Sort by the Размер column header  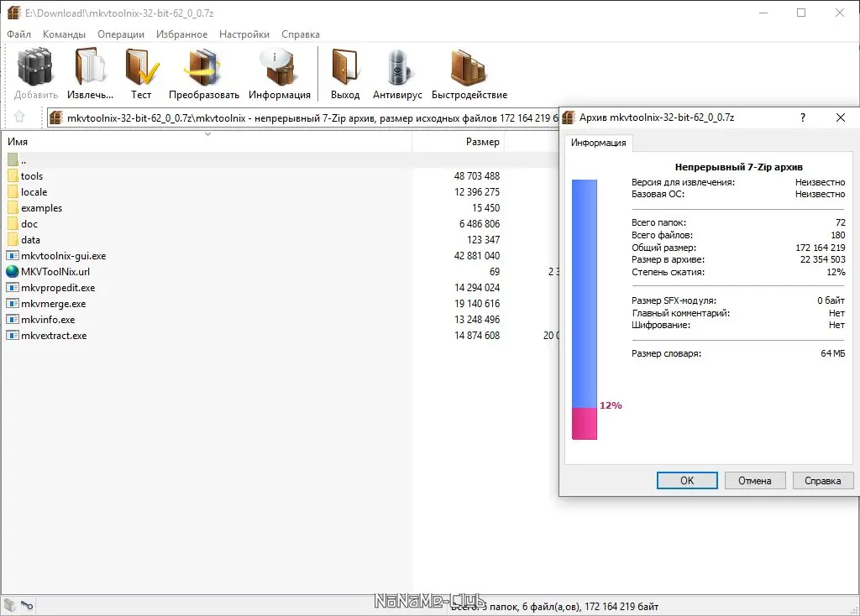point(458,141)
